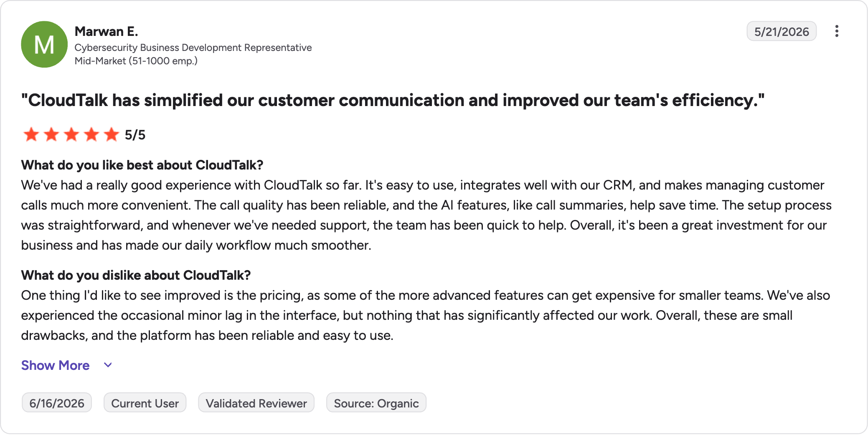The width and height of the screenshot is (868, 435).
Task: Click the first rating star
Action: tap(31, 135)
